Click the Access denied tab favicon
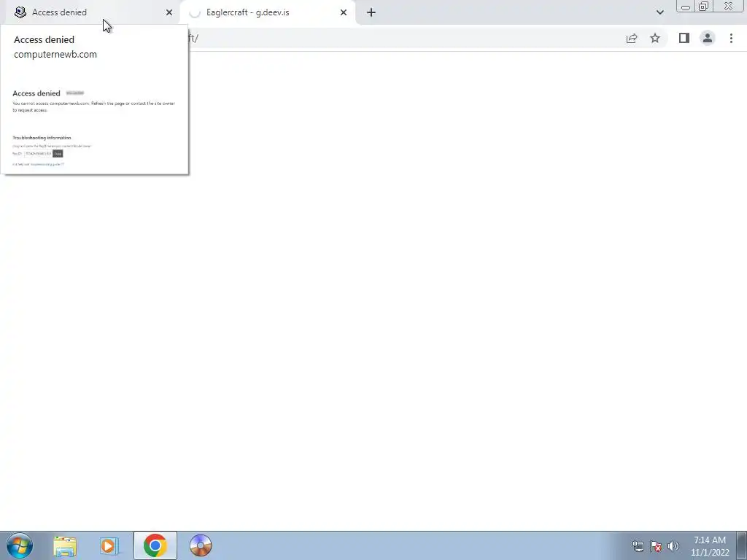Image resolution: width=747 pixels, height=560 pixels. point(20,12)
